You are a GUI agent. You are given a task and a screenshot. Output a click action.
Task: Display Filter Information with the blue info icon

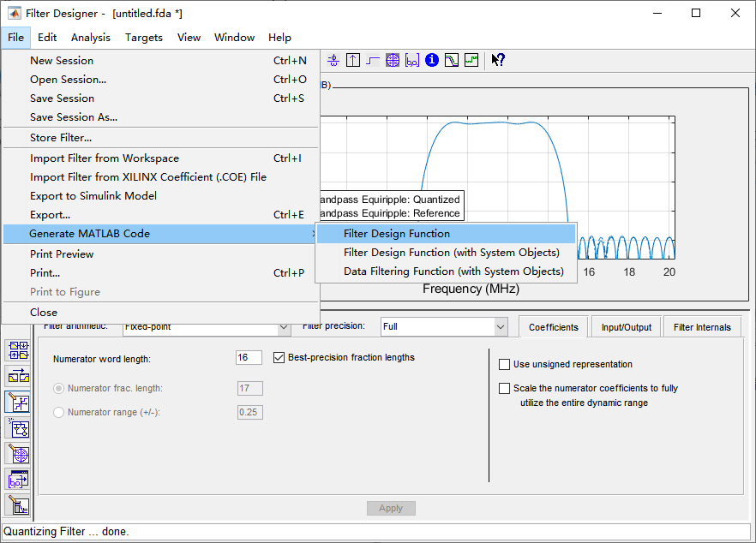pyautogui.click(x=432, y=60)
